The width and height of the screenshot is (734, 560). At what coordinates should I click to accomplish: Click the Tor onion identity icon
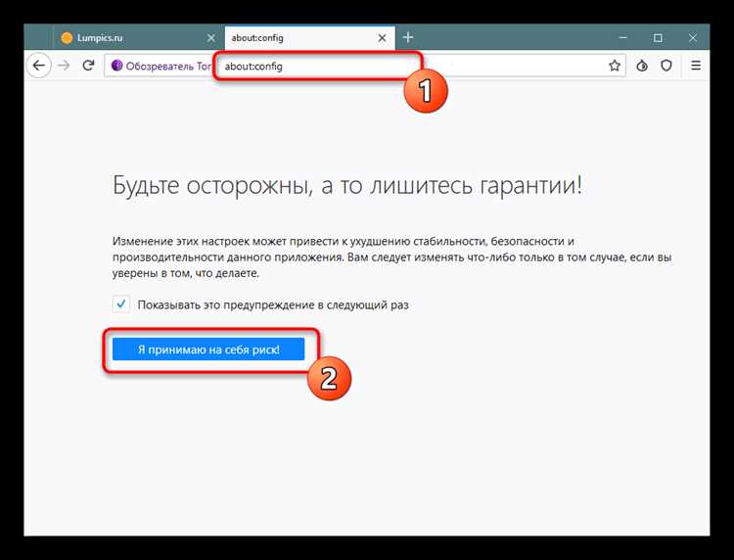pyautogui.click(x=116, y=66)
